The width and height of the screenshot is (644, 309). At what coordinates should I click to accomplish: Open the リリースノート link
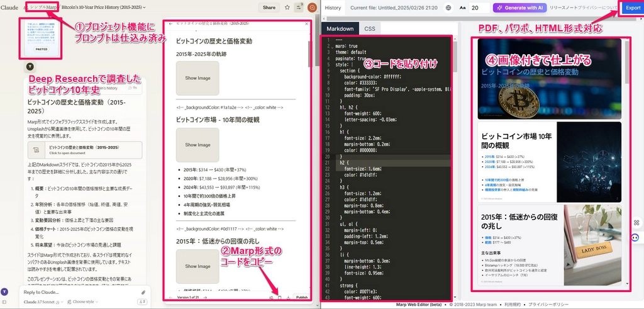coord(563,8)
